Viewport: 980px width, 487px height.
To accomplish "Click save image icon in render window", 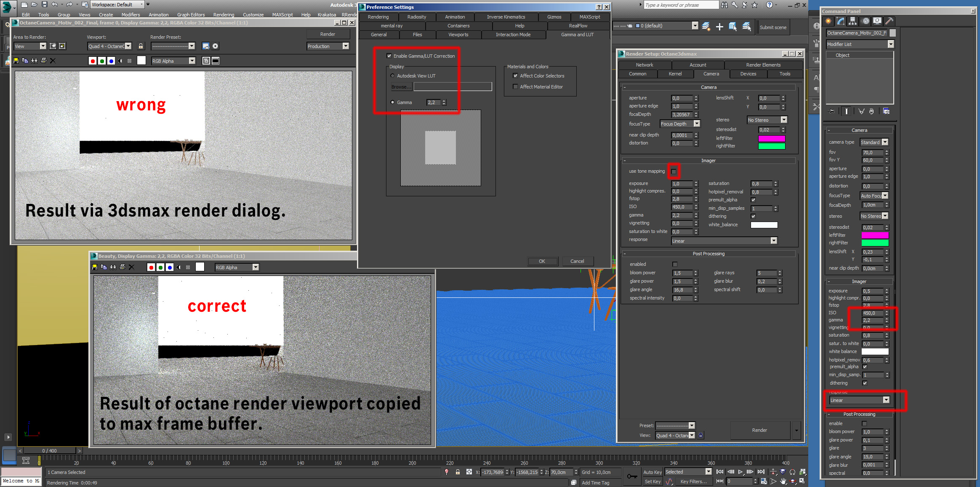I will (x=16, y=61).
